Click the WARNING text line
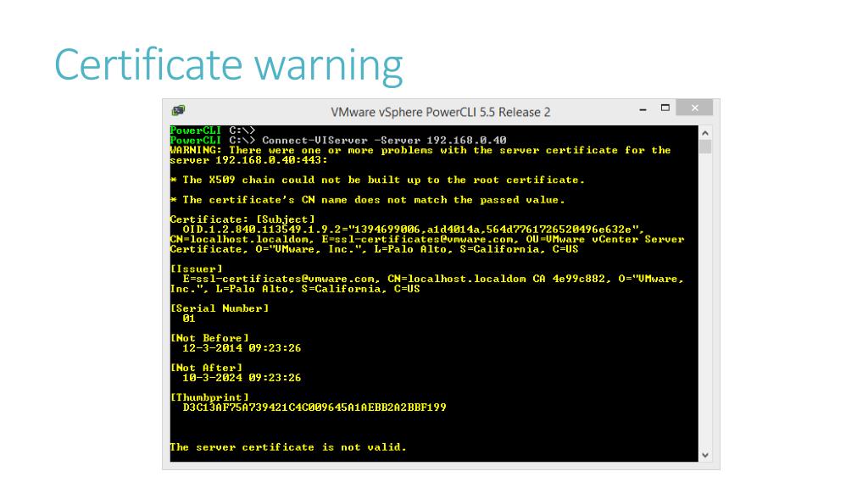Viewport: 868px width, 488px height. tap(420, 151)
